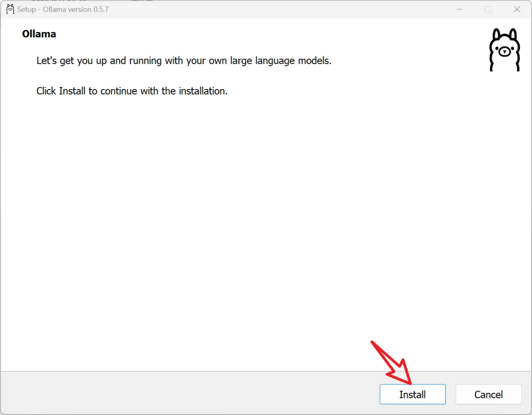Click the empty title bar space before minimize
This screenshot has width=532, height=415.
click(296, 9)
